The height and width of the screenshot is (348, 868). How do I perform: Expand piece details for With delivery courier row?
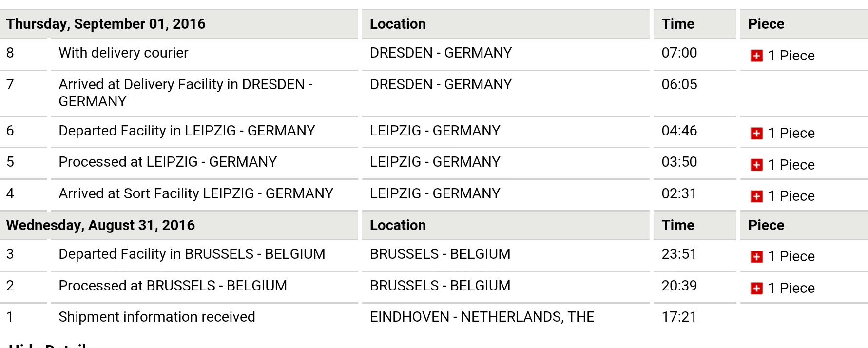tap(756, 56)
